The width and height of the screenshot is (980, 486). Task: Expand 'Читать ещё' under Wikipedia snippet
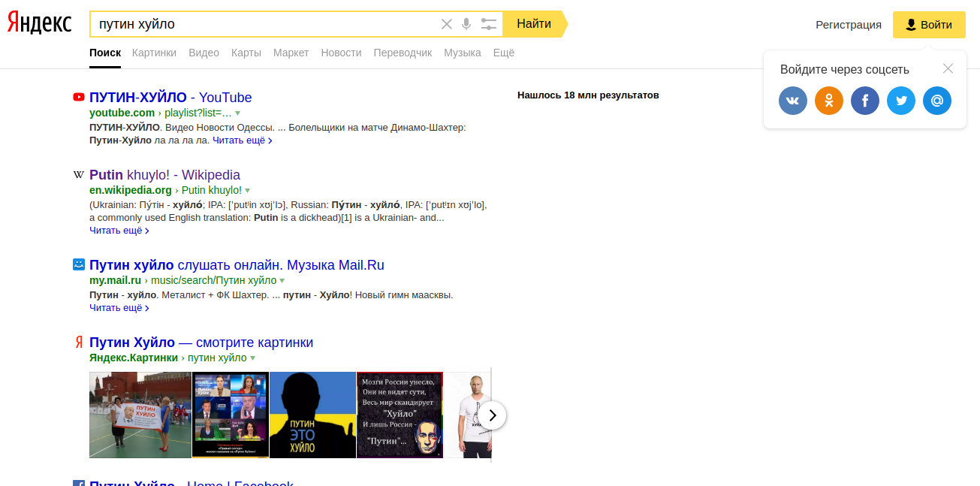[x=119, y=231]
